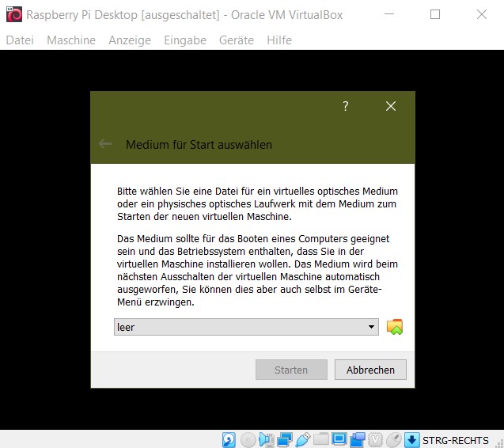Click the keyboard capture arrow icon
The width and height of the screenshot is (504, 448).
[411, 439]
